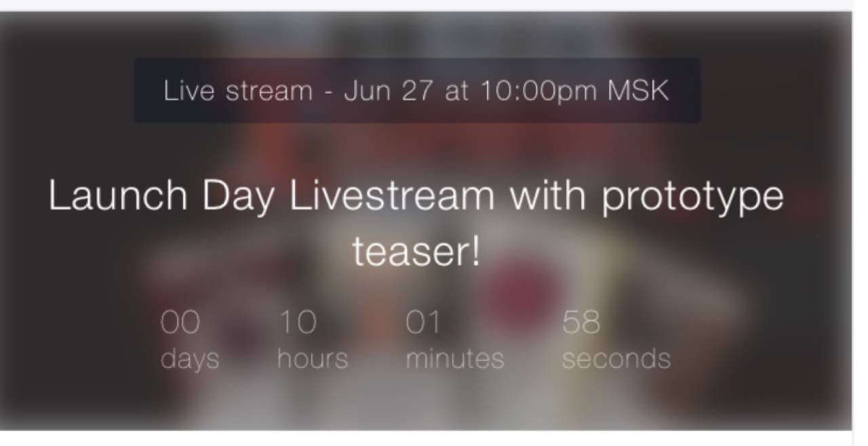This screenshot has width=868, height=446.
Task: Click the days label in countdown
Action: [190, 358]
